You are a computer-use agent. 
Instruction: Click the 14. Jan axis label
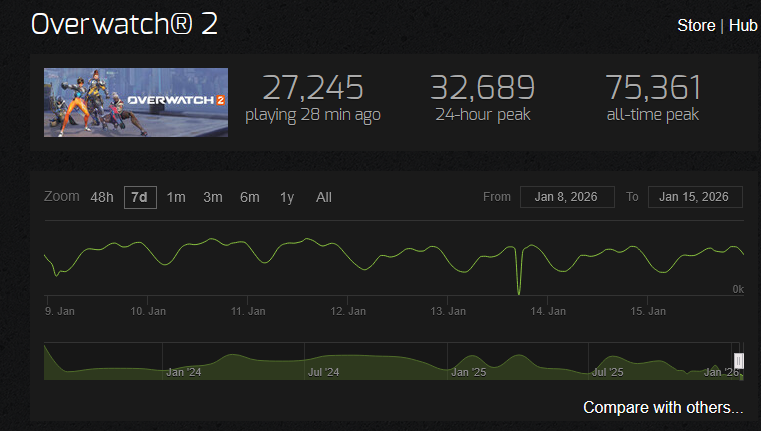click(548, 311)
